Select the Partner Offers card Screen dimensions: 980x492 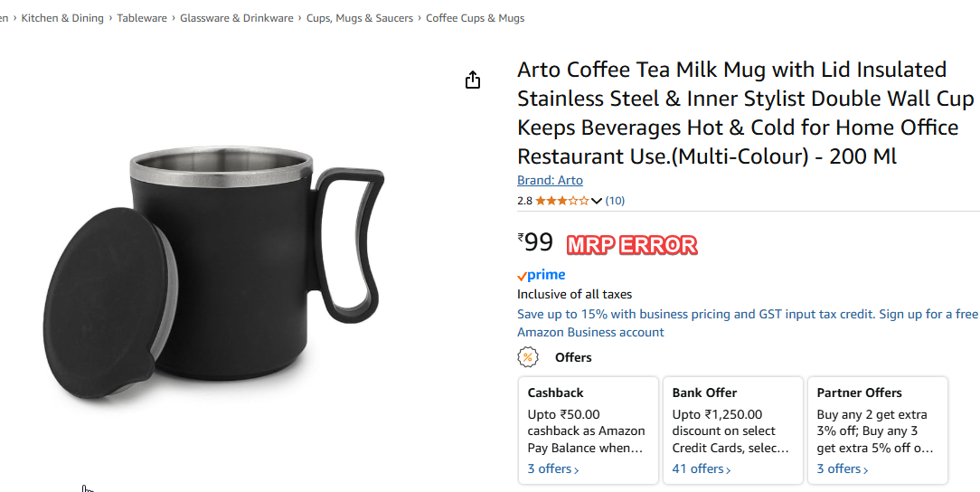[x=878, y=430]
